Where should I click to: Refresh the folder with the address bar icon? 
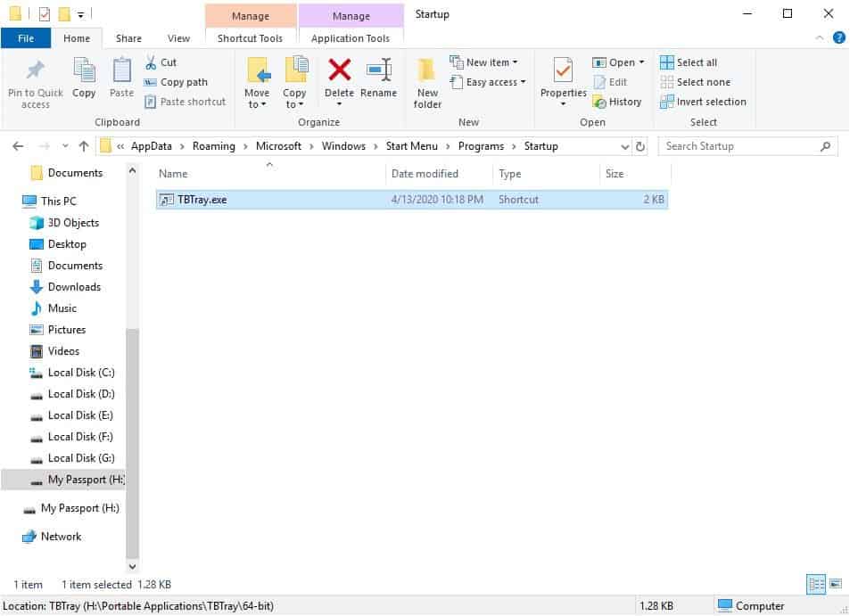(641, 145)
